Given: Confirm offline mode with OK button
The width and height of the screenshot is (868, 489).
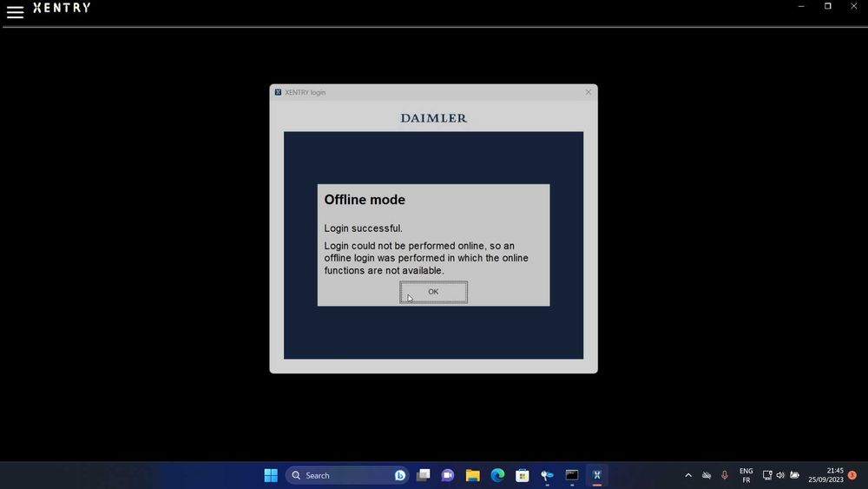Looking at the screenshot, I should click(x=433, y=292).
